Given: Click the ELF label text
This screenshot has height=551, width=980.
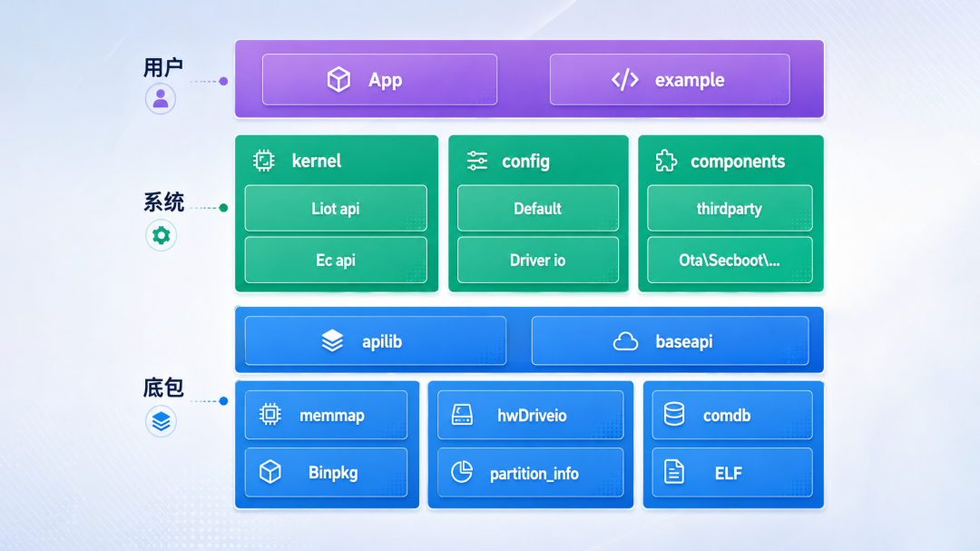Looking at the screenshot, I should tap(728, 473).
